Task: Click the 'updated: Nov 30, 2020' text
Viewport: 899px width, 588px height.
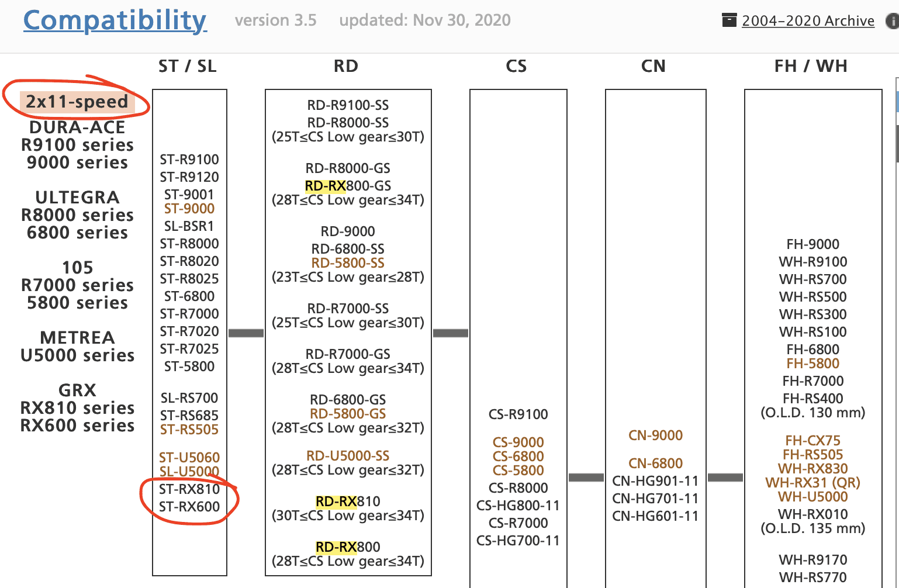Action: (425, 20)
